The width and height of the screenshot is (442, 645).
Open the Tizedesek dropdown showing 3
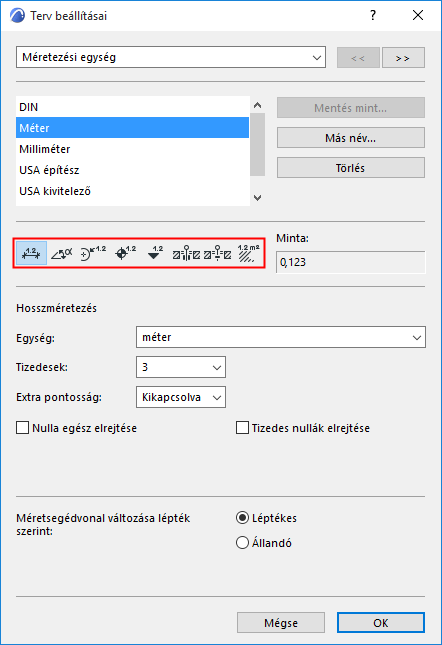[x=181, y=367]
